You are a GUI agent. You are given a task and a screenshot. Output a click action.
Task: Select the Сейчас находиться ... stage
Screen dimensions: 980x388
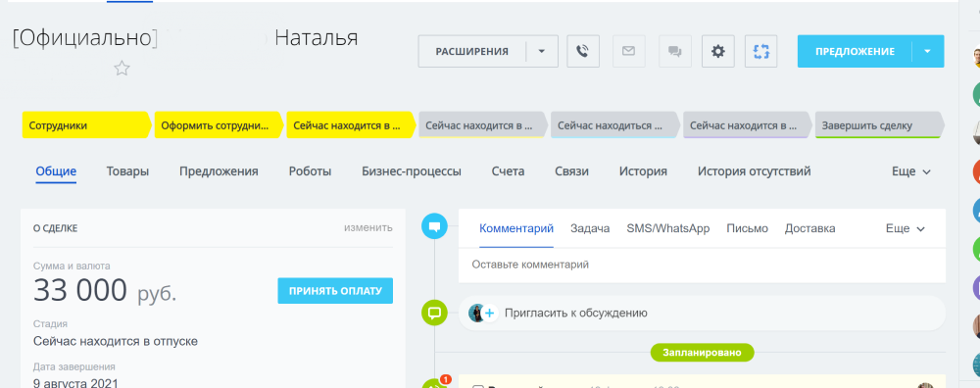pyautogui.click(x=615, y=125)
